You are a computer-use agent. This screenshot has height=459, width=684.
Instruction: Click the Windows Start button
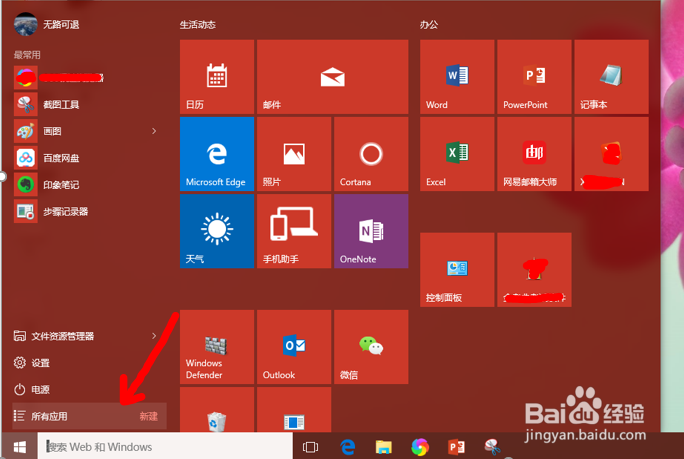(x=20, y=447)
